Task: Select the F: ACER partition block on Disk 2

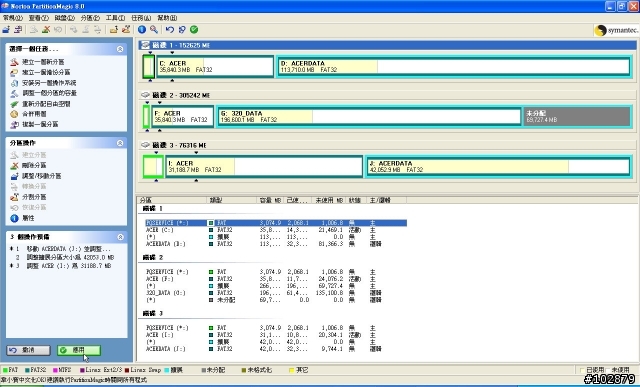Action: pos(182,116)
